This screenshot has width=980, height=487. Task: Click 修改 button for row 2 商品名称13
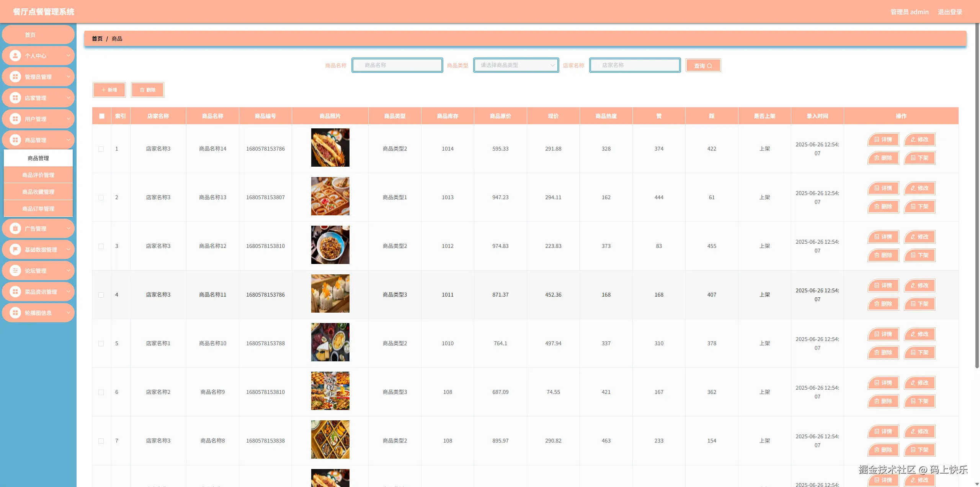[x=920, y=188]
